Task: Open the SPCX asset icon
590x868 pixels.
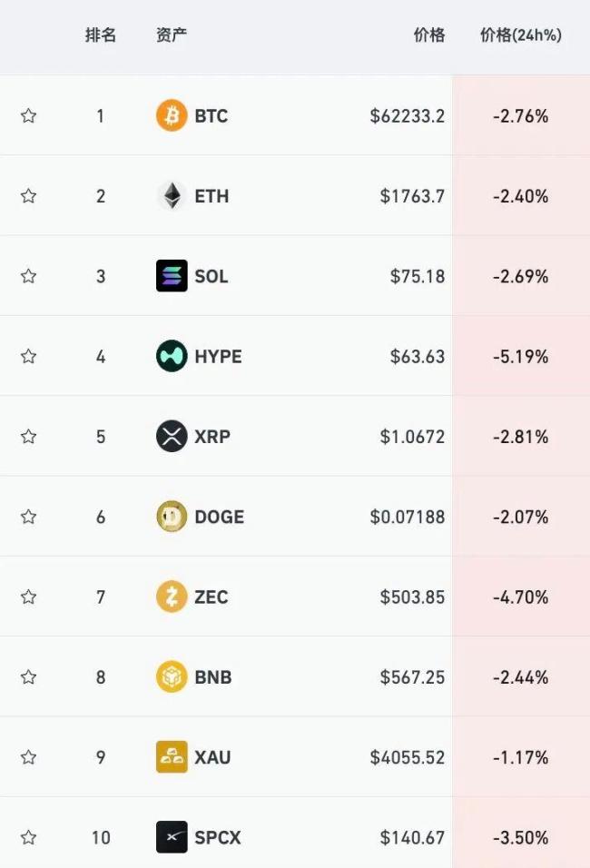Action: point(172,837)
